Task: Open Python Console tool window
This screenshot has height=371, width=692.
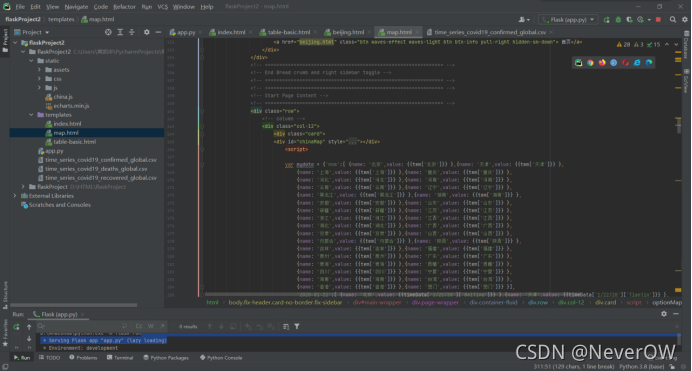Action: [221, 358]
